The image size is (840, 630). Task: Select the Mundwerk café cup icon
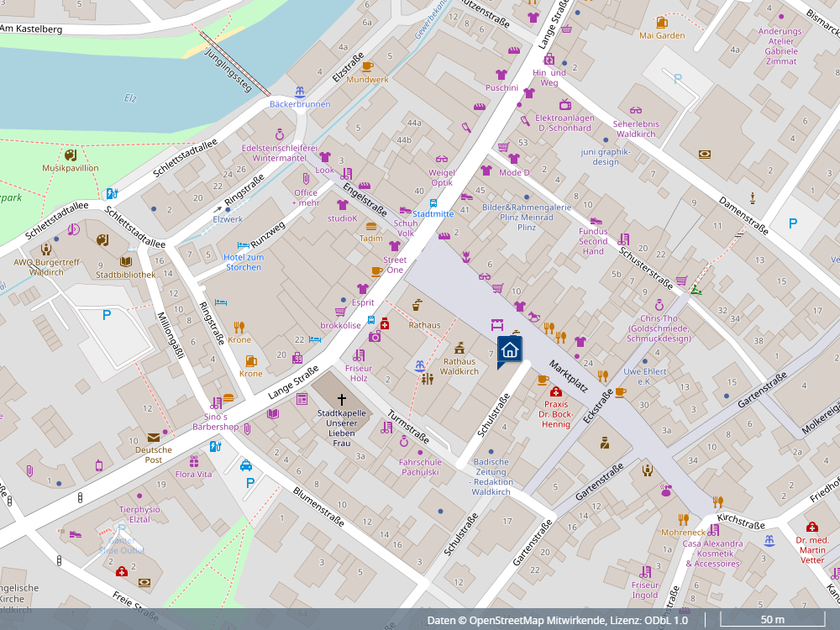coord(367,66)
